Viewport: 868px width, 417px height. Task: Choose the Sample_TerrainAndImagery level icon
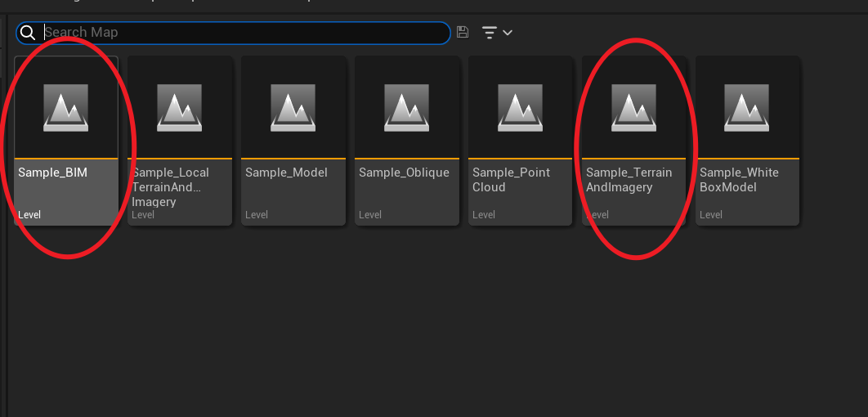pos(634,108)
